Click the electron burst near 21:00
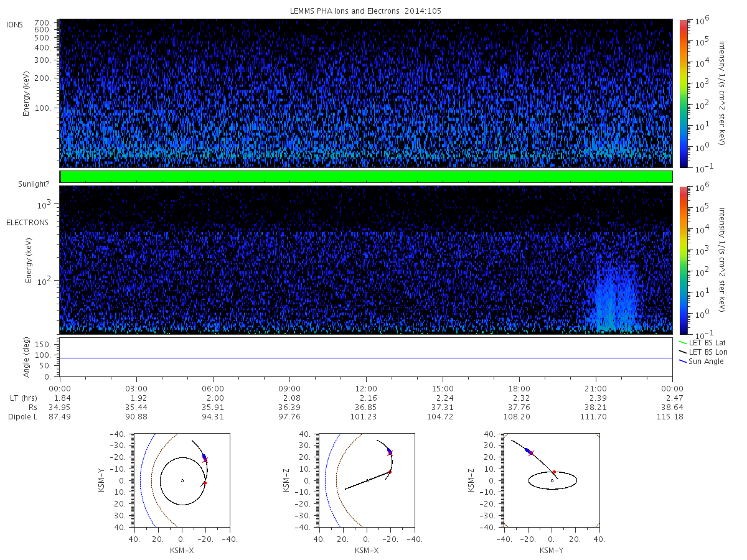 [614, 292]
